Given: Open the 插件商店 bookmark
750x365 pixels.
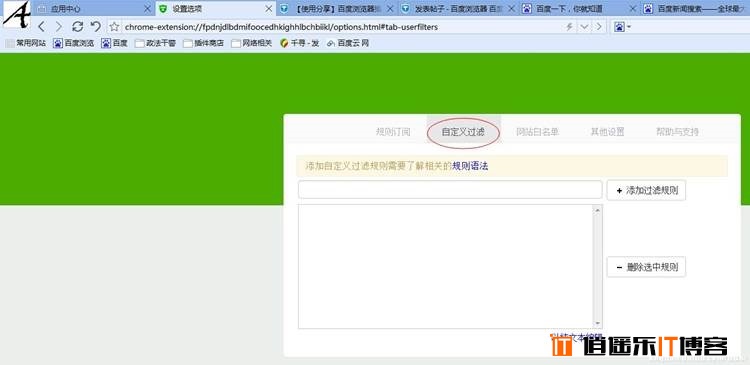Looking at the screenshot, I should pos(204,43).
